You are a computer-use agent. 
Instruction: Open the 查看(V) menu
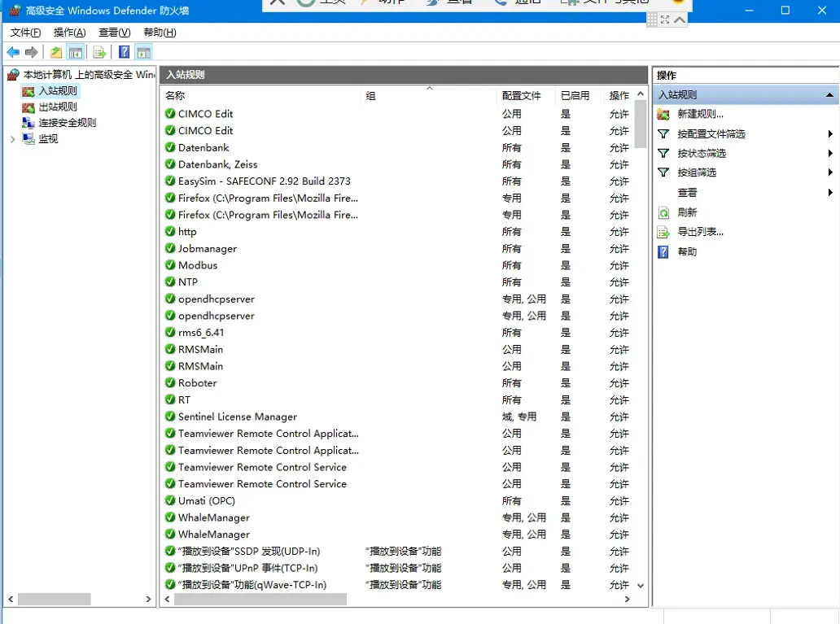[x=115, y=33]
